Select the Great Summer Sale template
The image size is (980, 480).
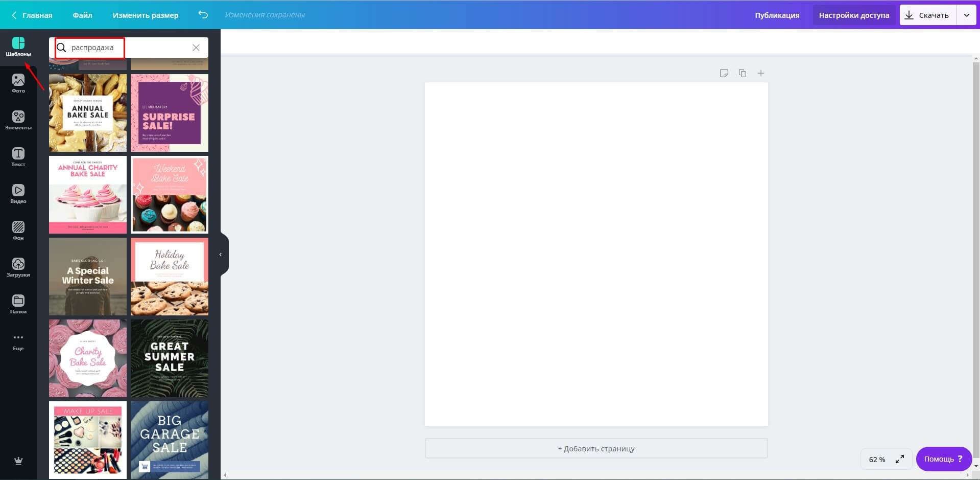point(170,358)
